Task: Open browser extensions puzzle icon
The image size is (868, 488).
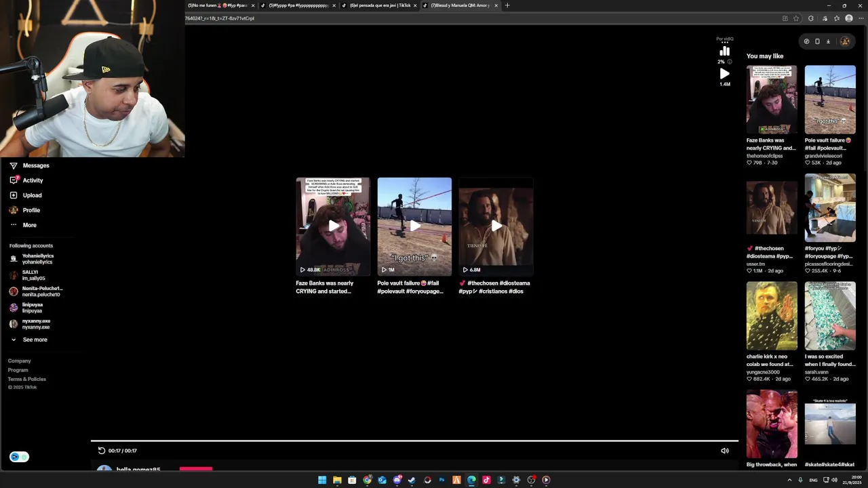Action: tap(810, 18)
